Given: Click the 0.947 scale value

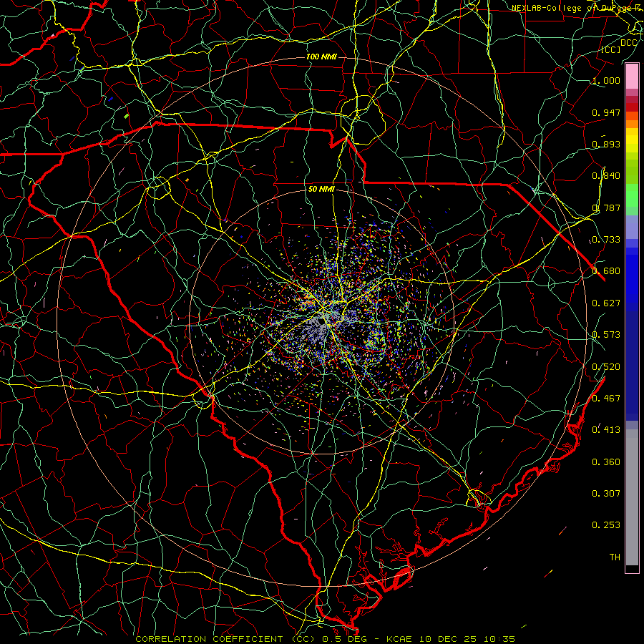Looking at the screenshot, I should click(x=606, y=112).
